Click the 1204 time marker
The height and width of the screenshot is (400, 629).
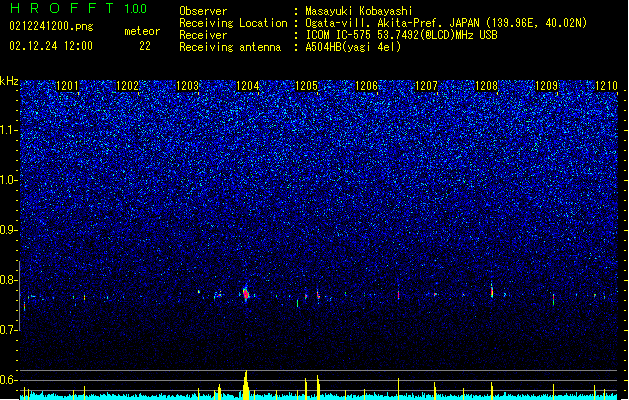(248, 86)
